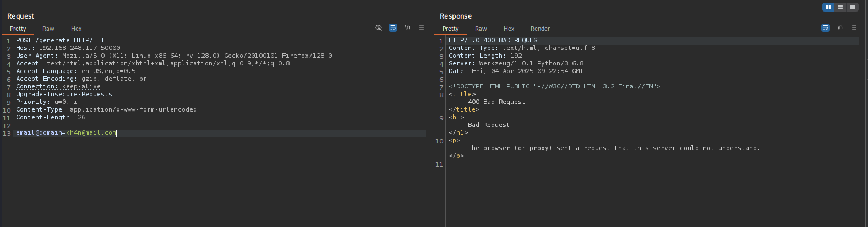Click the Response panel heading
This screenshot has width=868, height=227.
pyautogui.click(x=456, y=16)
